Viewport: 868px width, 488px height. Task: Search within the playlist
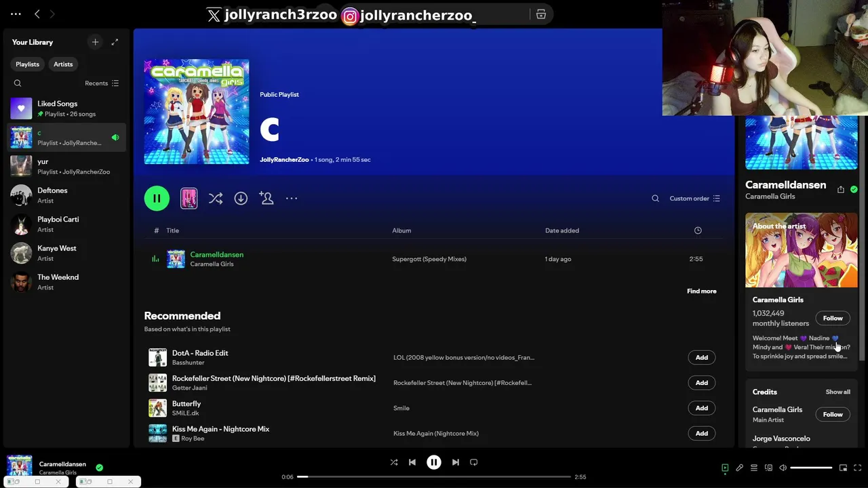[x=655, y=199]
